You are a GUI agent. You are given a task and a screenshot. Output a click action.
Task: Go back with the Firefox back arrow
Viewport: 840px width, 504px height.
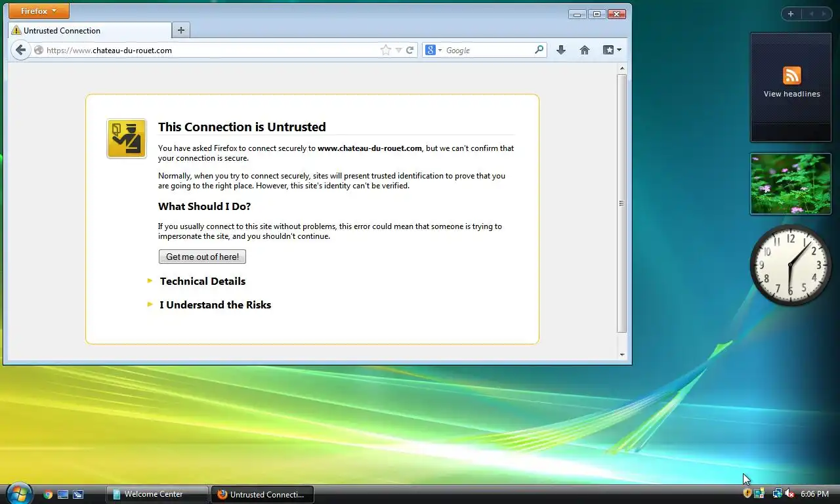(x=21, y=50)
